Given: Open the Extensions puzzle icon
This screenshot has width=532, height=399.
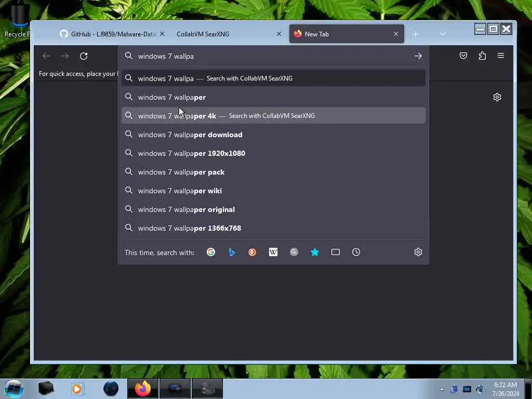Looking at the screenshot, I should click(482, 56).
